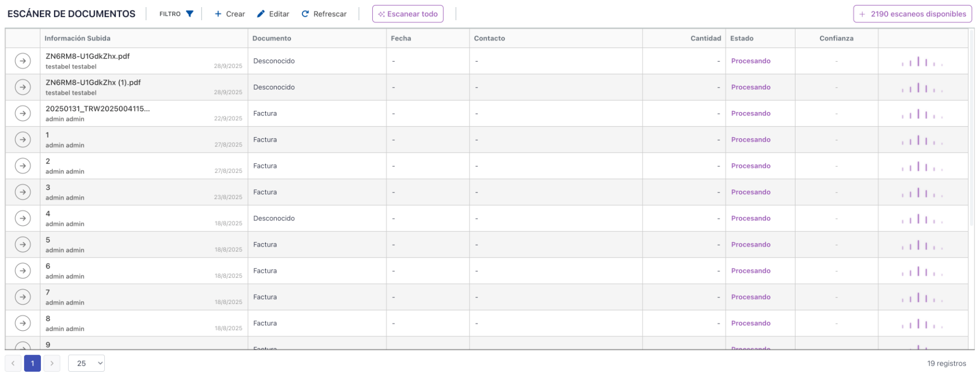Click the Estado column header
980x375 pixels.
741,38
